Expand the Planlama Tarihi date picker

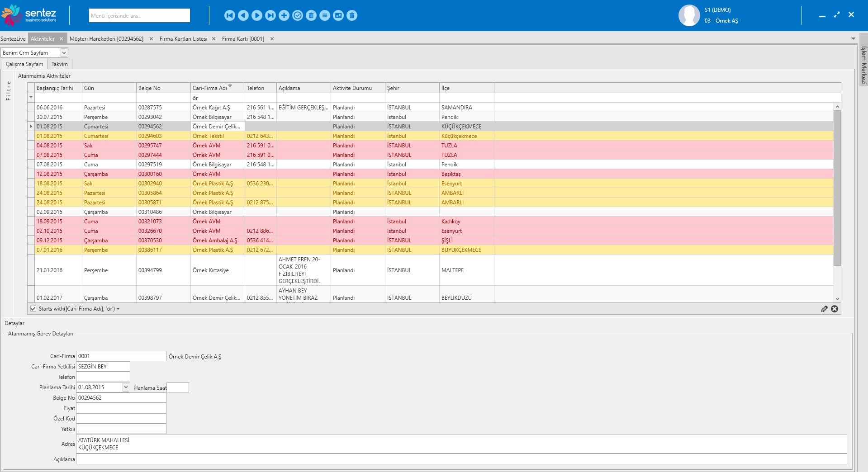pyautogui.click(x=126, y=387)
